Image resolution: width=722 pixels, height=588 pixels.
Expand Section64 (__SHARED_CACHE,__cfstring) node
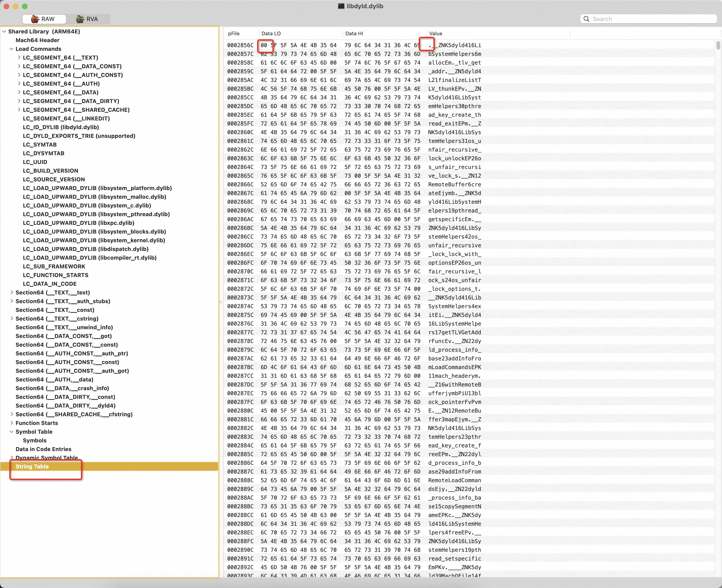click(x=11, y=414)
